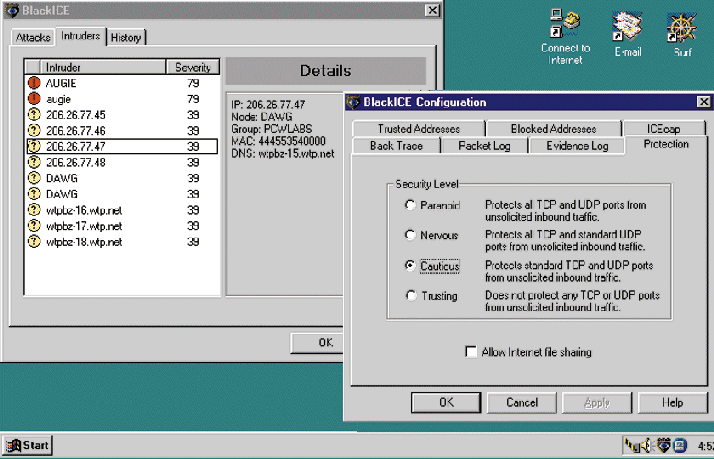Click the wtpbz-17.wtp.net intruder name
Viewport: 714px width, 459px height.
[84, 226]
